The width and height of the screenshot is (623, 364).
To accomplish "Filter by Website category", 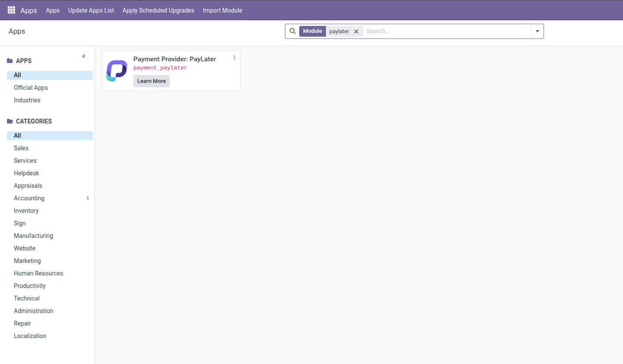I will click(50, 248).
